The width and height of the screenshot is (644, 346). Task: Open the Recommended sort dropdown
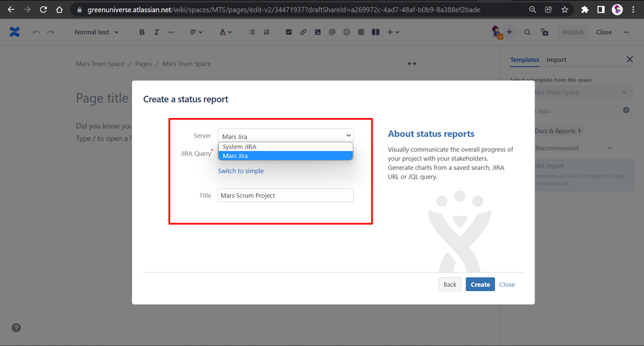click(x=573, y=148)
